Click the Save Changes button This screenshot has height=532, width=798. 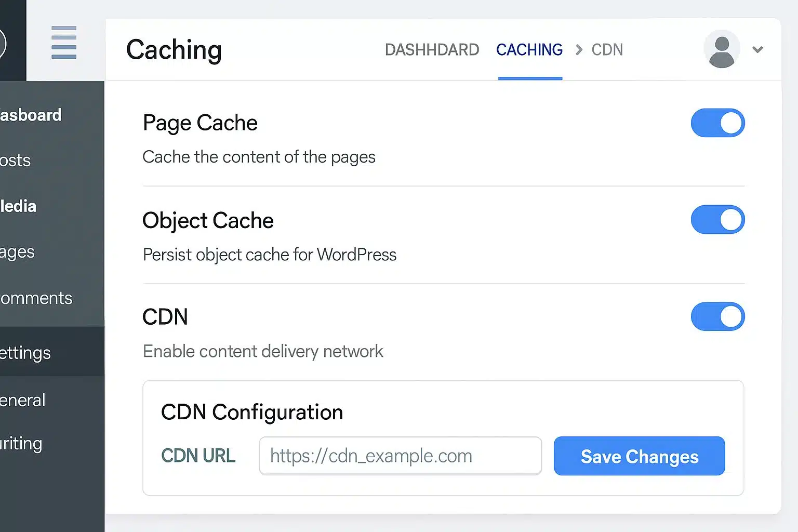tap(639, 456)
